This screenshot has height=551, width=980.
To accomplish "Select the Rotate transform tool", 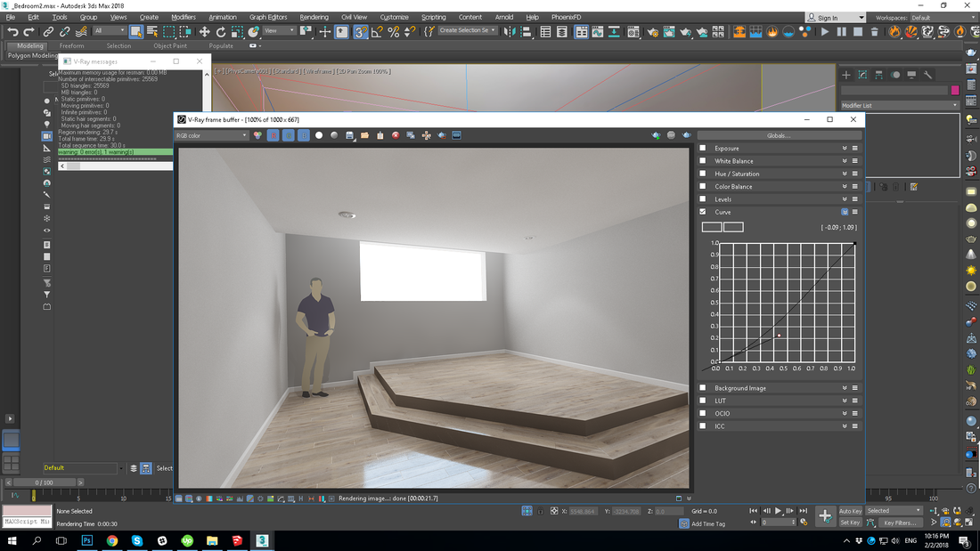I will point(219,31).
